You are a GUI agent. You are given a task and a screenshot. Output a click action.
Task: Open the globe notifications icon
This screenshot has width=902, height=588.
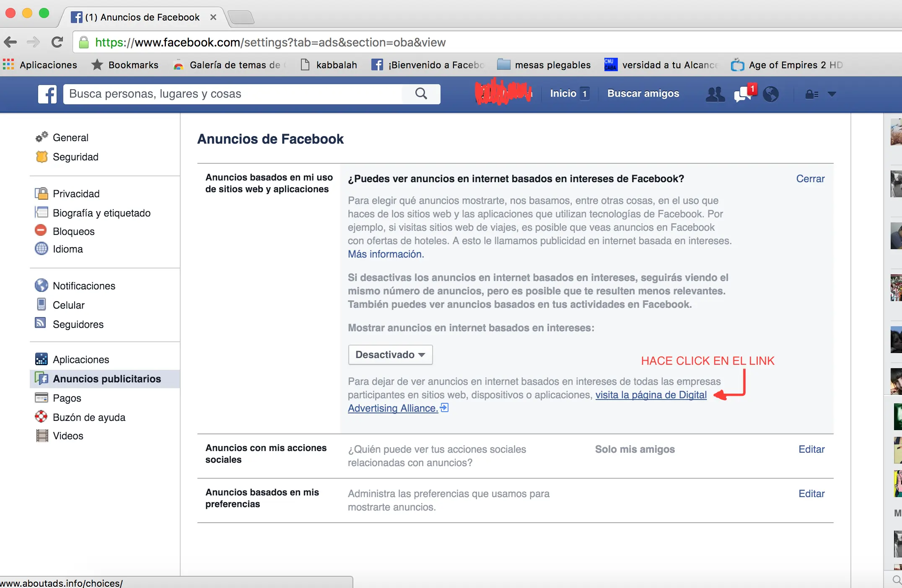771,94
